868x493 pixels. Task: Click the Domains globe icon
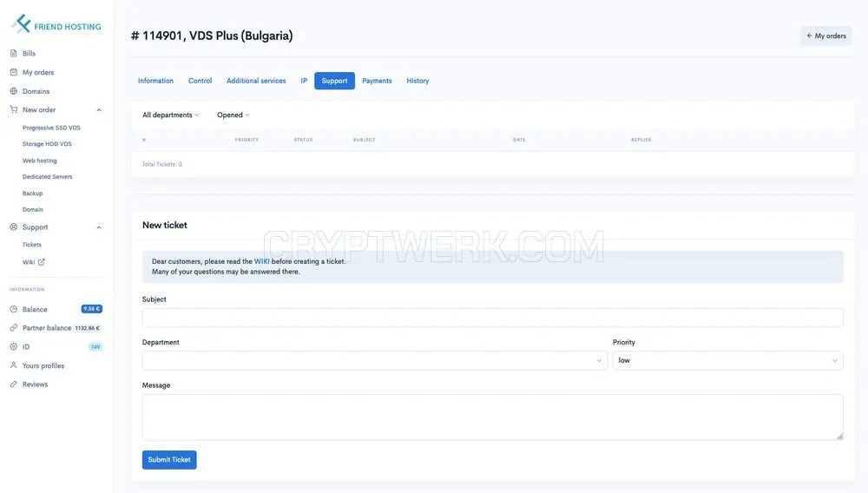13,91
